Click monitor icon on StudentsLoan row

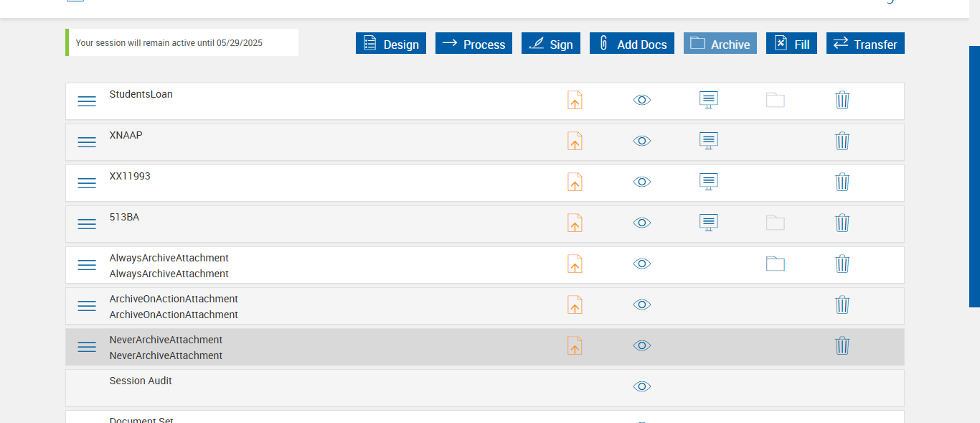pos(709,100)
